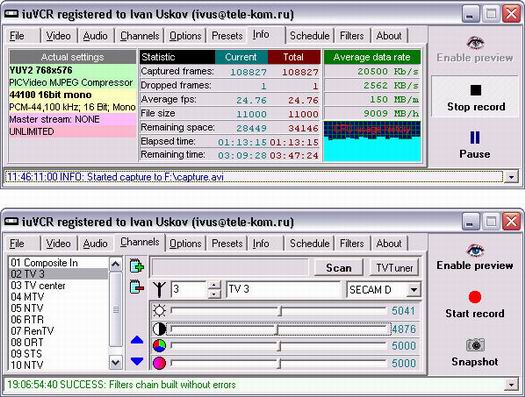Expand the filters chain log dropdown arrow
Image resolution: width=525 pixels, height=397 pixels.
pyautogui.click(x=511, y=385)
